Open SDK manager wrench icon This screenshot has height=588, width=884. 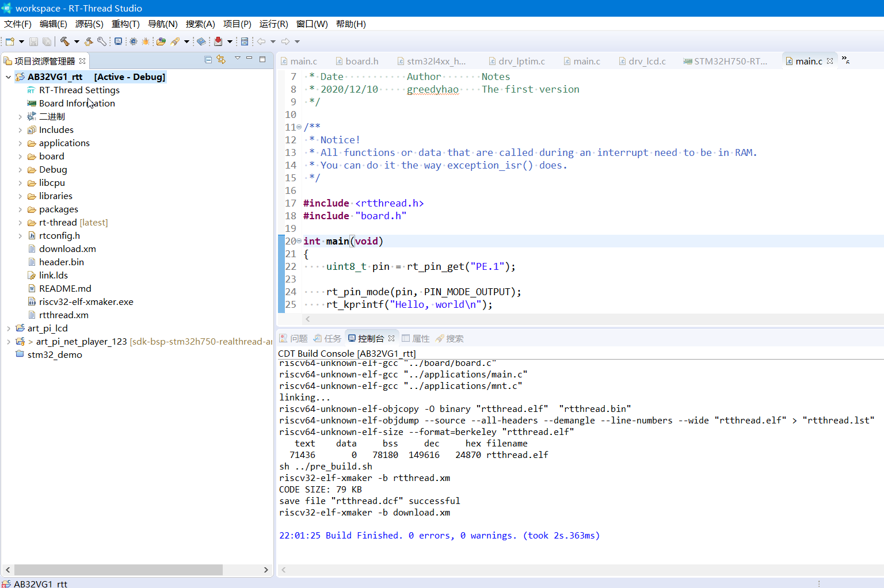pos(102,41)
